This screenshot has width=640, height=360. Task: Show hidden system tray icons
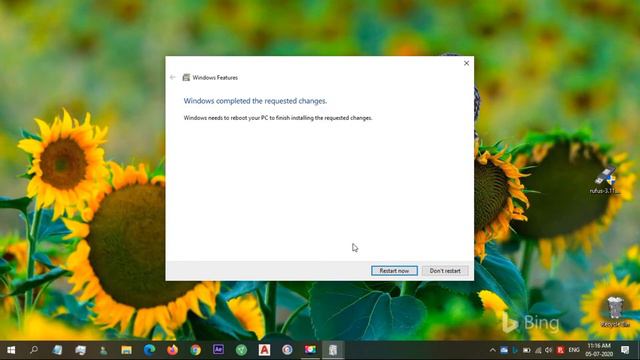pos(493,350)
